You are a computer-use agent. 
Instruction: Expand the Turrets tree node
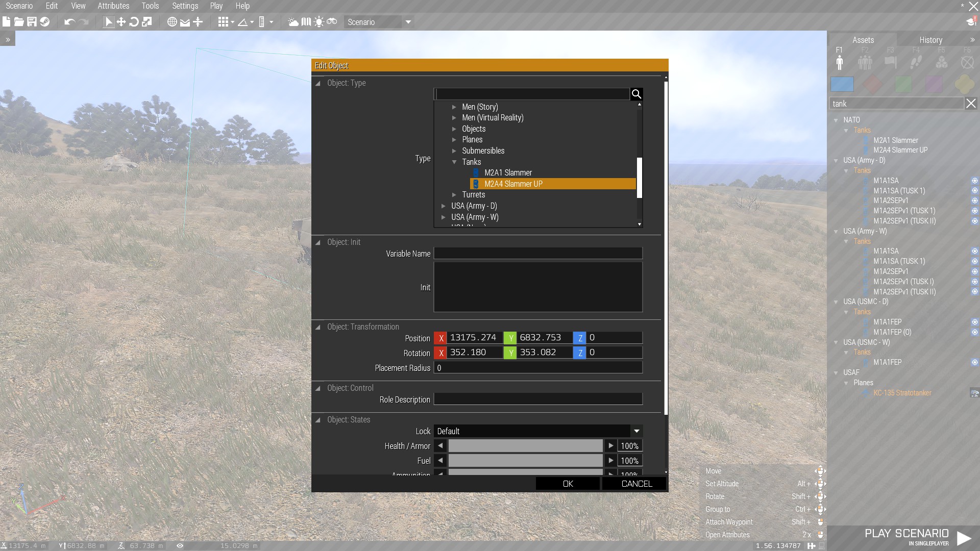point(454,195)
